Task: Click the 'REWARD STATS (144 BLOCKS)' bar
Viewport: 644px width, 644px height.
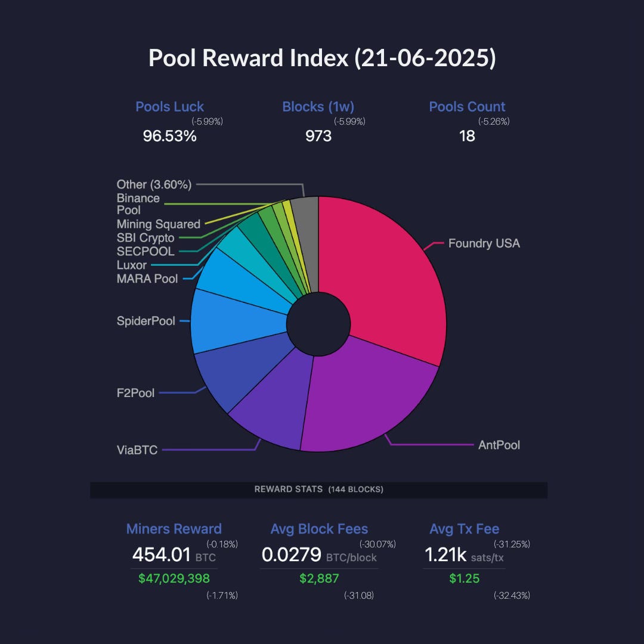Action: coord(318,490)
